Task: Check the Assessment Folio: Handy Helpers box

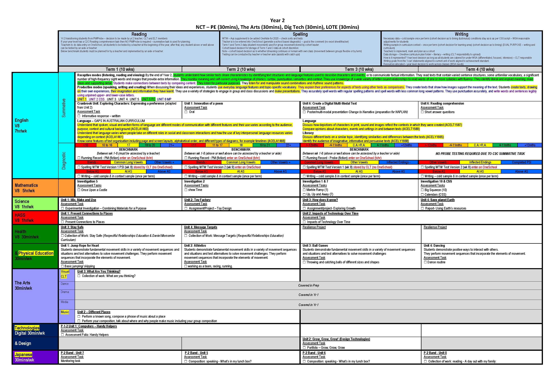Action: click(x=62, y=335)
